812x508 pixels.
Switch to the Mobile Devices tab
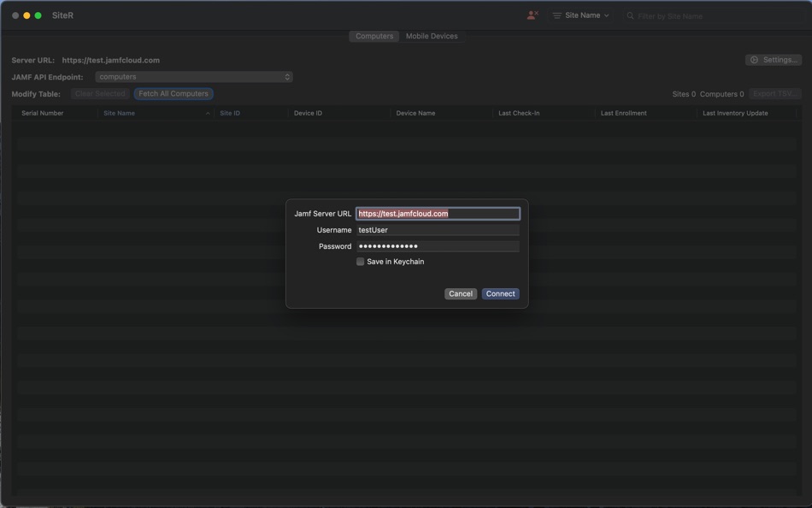tap(432, 36)
